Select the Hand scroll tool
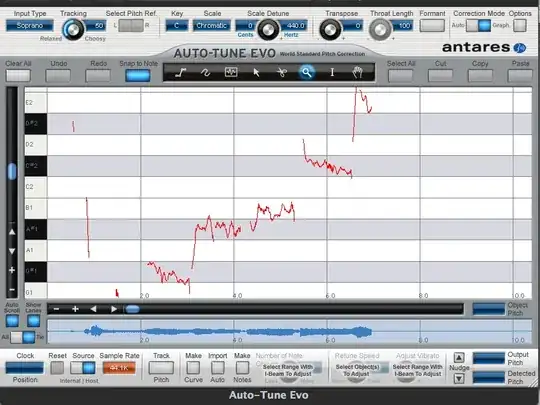 [x=358, y=72]
